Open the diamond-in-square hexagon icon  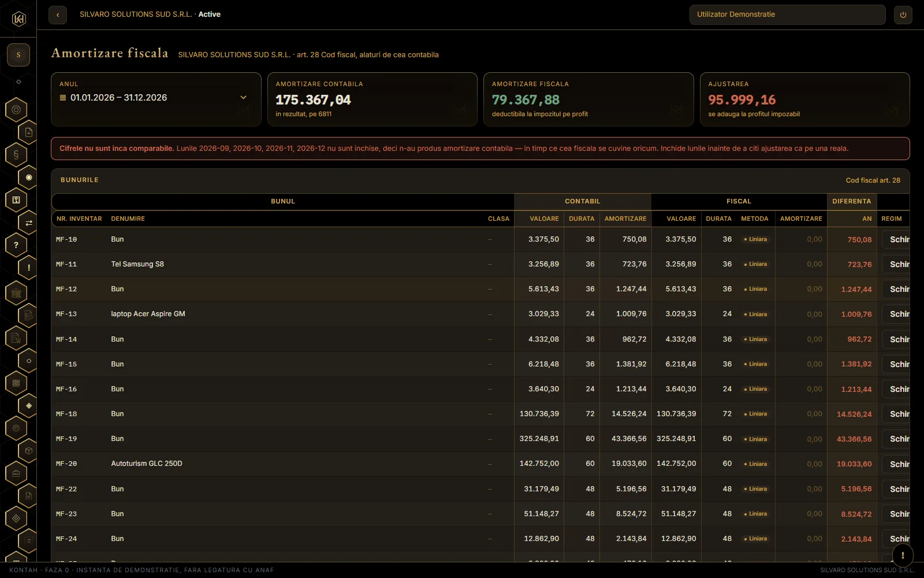(x=16, y=518)
